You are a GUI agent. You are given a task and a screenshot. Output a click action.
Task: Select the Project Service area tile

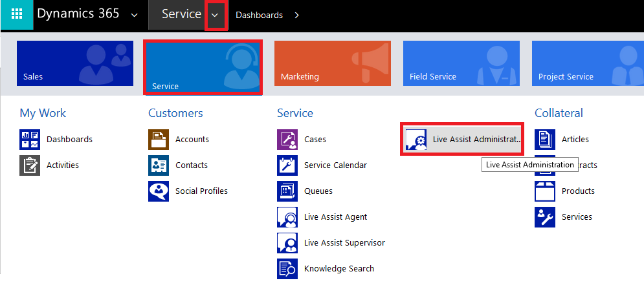(x=588, y=63)
